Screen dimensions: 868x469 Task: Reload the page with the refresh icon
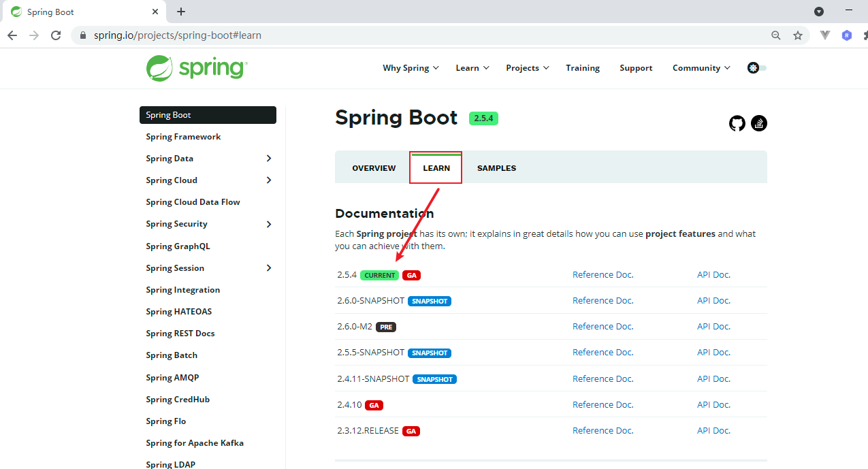56,35
